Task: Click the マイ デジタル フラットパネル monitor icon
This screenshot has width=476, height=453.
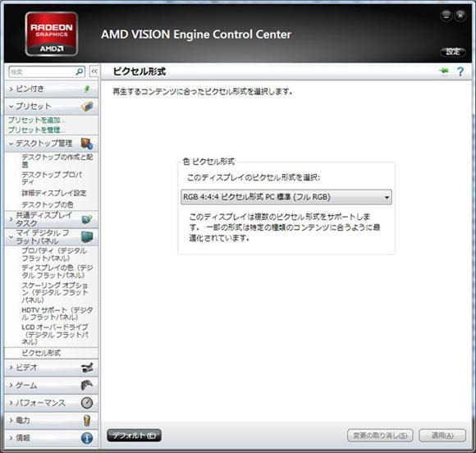Action: point(88,237)
